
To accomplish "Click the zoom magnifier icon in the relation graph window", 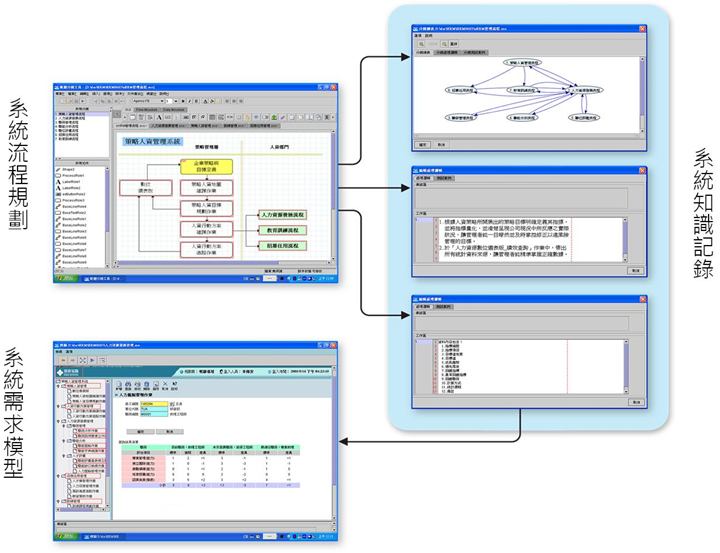I will click(420, 45).
